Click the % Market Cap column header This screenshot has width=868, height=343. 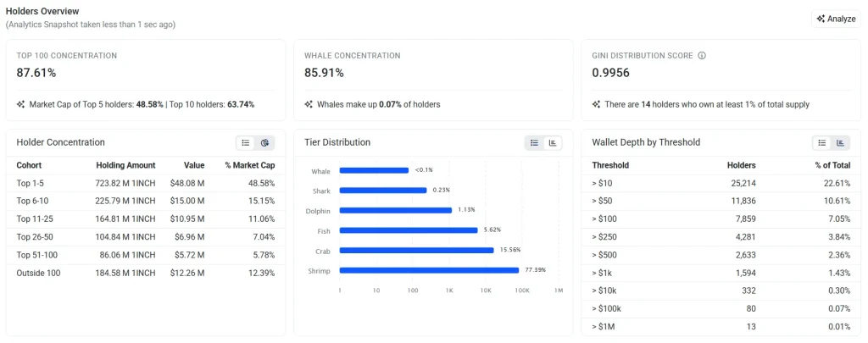tap(250, 165)
